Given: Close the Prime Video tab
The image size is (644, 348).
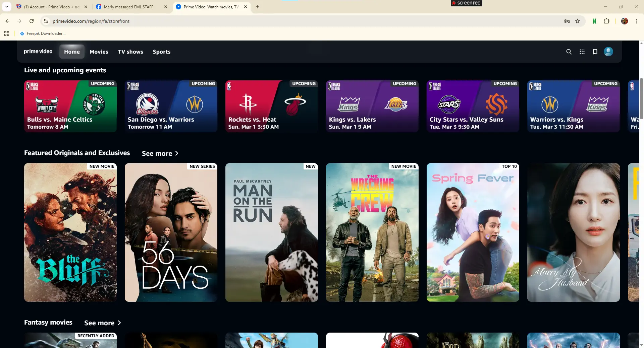Looking at the screenshot, I should [246, 7].
